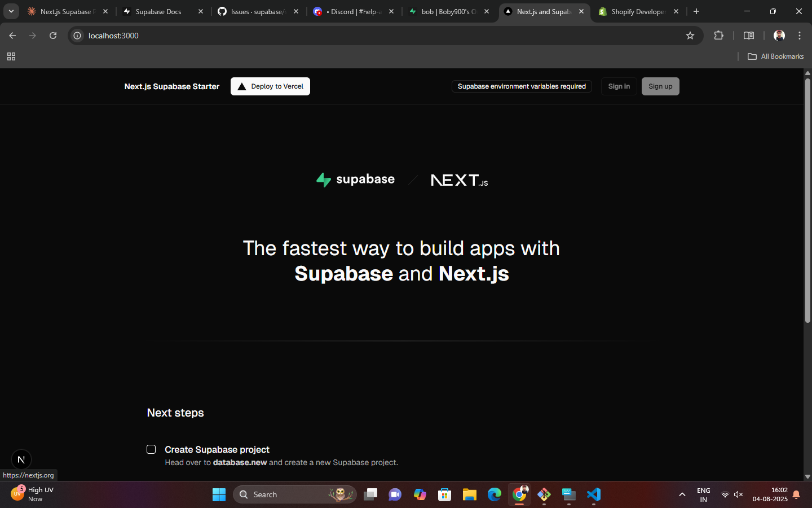The image size is (812, 508).
Task: Open the Next.js logo link
Action: tap(460, 180)
